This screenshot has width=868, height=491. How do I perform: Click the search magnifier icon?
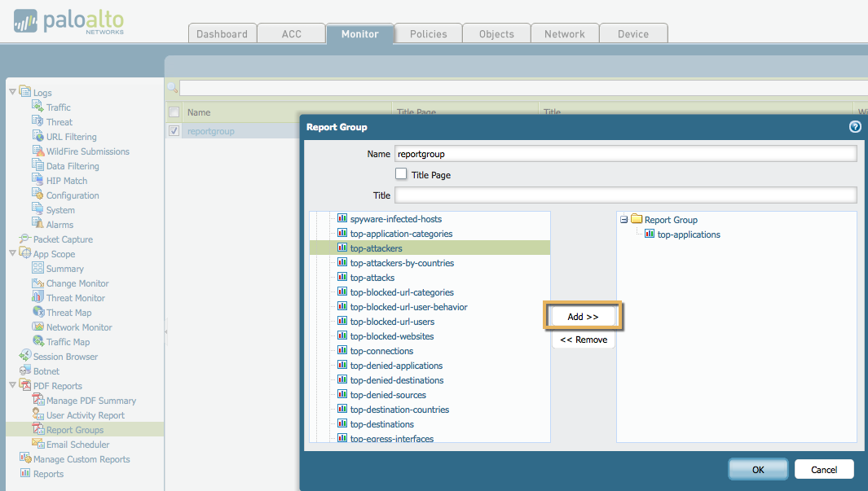click(x=172, y=87)
